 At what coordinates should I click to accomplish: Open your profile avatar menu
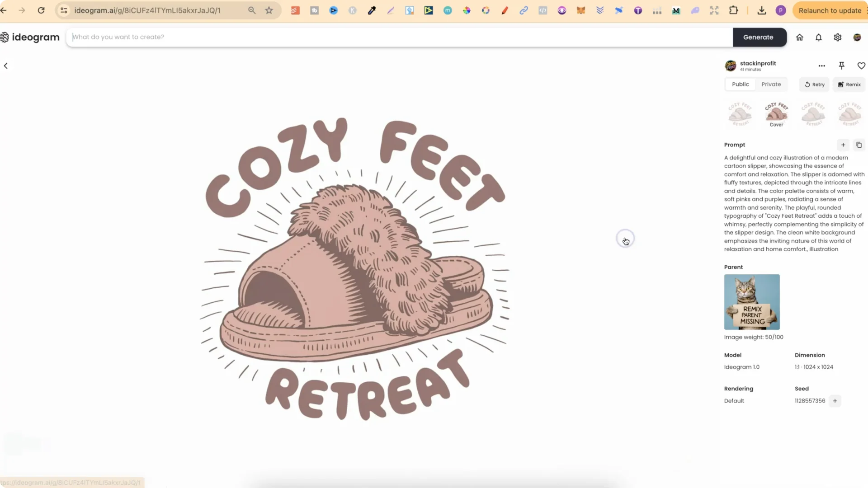coord(857,37)
